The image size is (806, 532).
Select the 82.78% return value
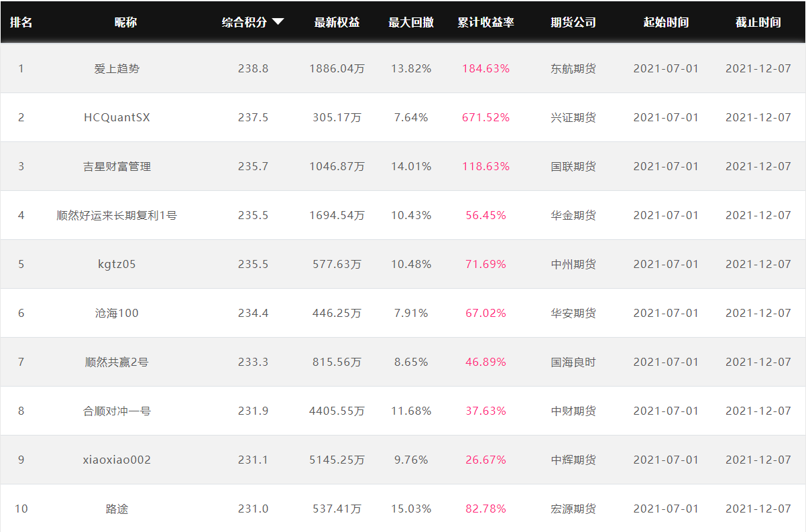485,509
